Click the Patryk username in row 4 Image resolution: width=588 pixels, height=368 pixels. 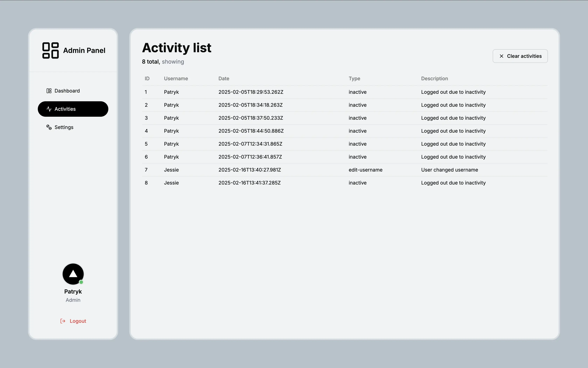[x=171, y=131]
